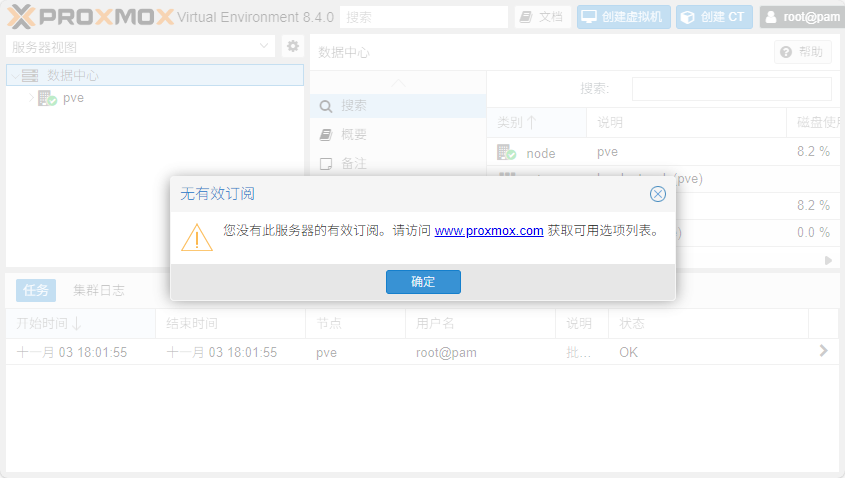Image resolution: width=845 pixels, height=478 pixels.
Task: Click 创建虚拟机 button
Action: (x=623, y=17)
